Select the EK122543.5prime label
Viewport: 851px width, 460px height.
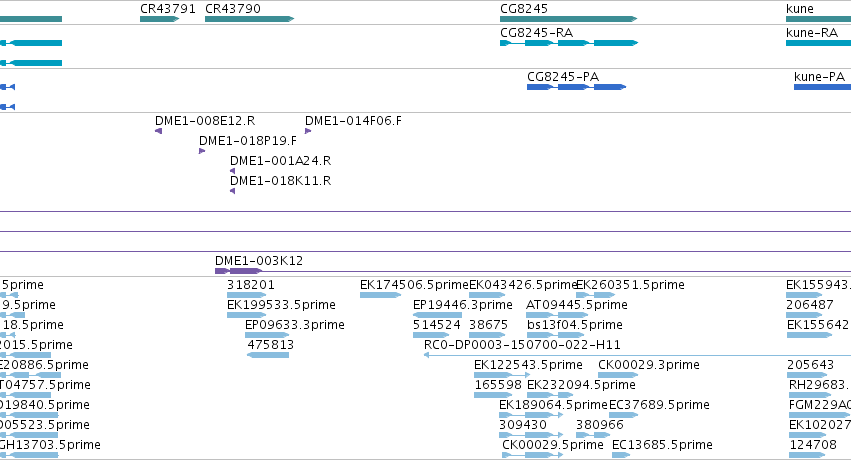[528, 365]
